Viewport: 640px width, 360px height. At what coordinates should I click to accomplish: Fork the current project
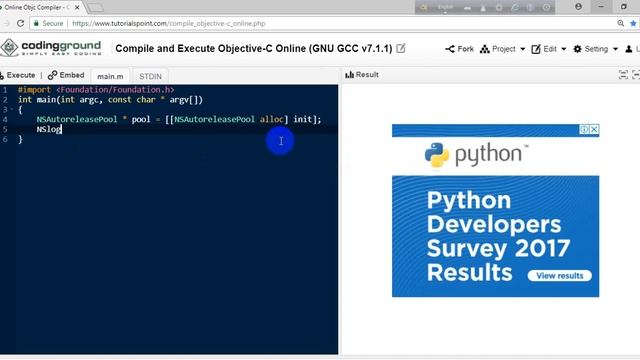tap(460, 49)
